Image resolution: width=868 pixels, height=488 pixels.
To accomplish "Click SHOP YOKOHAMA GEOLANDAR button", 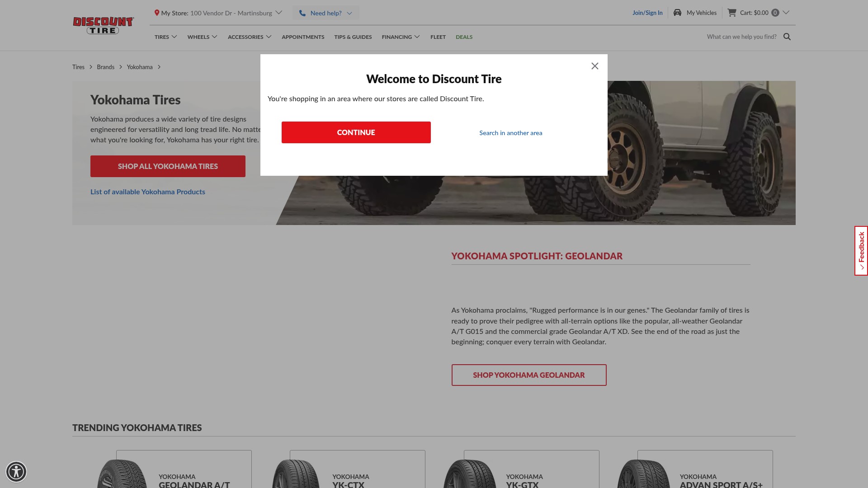I will 528,375.
